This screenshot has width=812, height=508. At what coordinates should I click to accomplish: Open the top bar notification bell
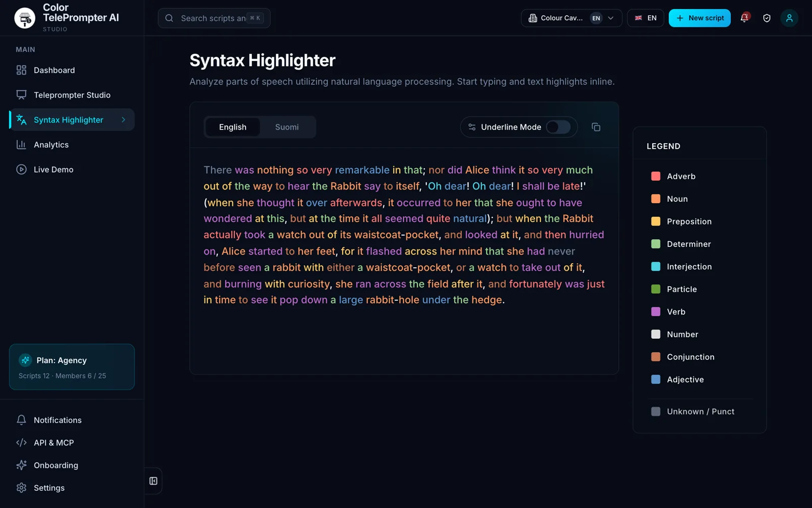745,18
